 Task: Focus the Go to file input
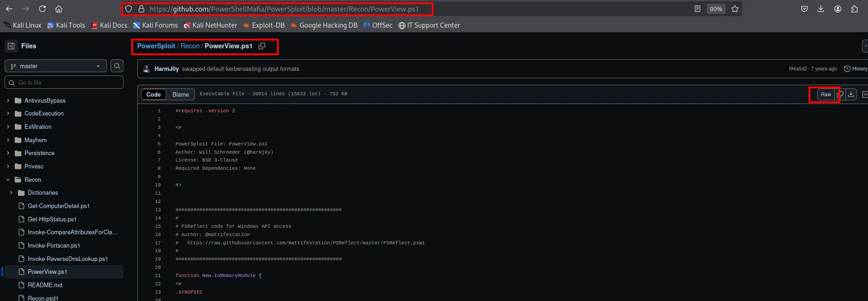coord(64,82)
